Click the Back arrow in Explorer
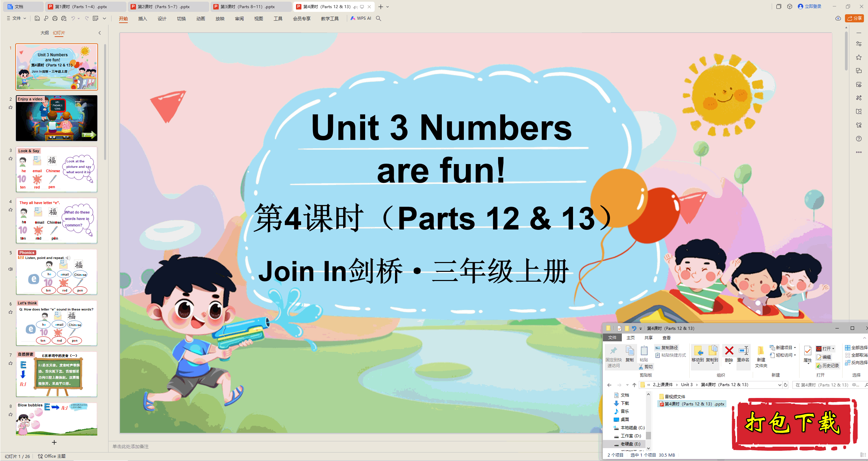The image size is (868, 461). click(x=609, y=385)
